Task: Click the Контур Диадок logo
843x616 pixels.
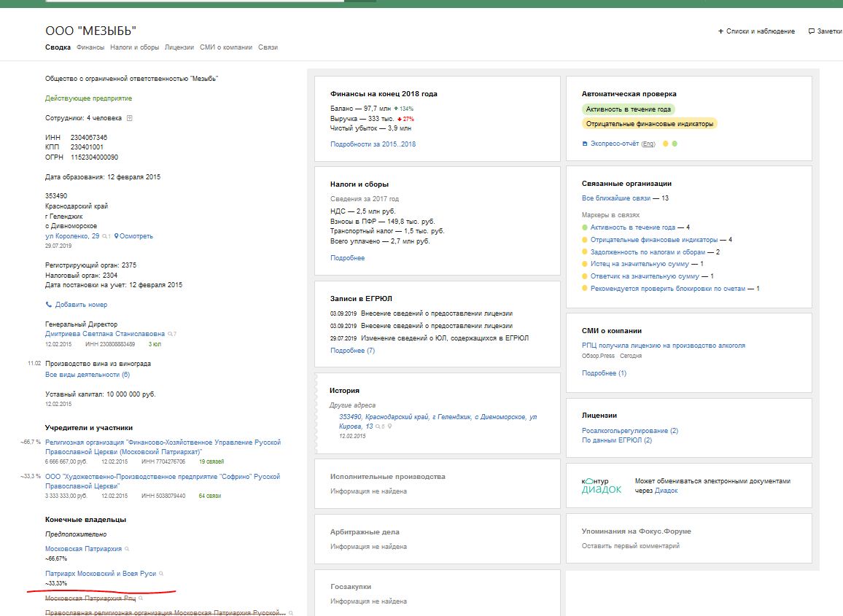Action: [601, 485]
